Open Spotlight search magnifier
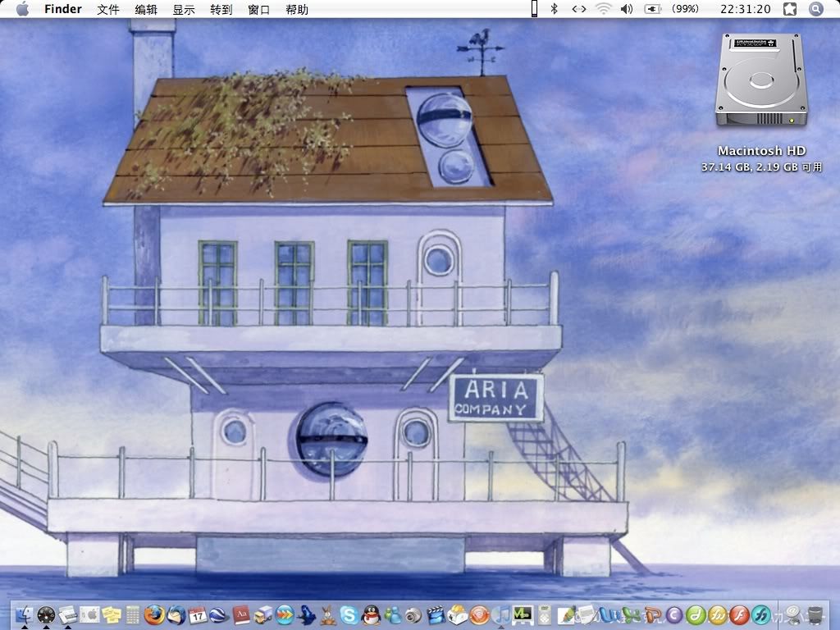 coord(815,8)
